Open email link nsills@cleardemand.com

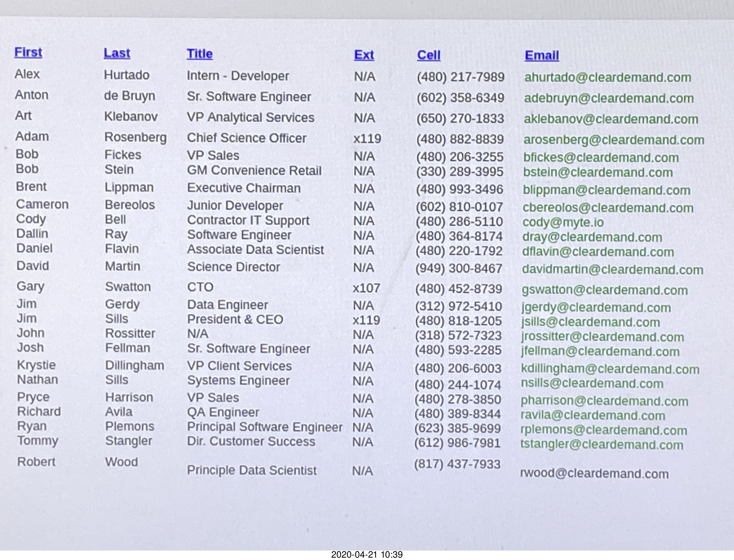(x=592, y=384)
